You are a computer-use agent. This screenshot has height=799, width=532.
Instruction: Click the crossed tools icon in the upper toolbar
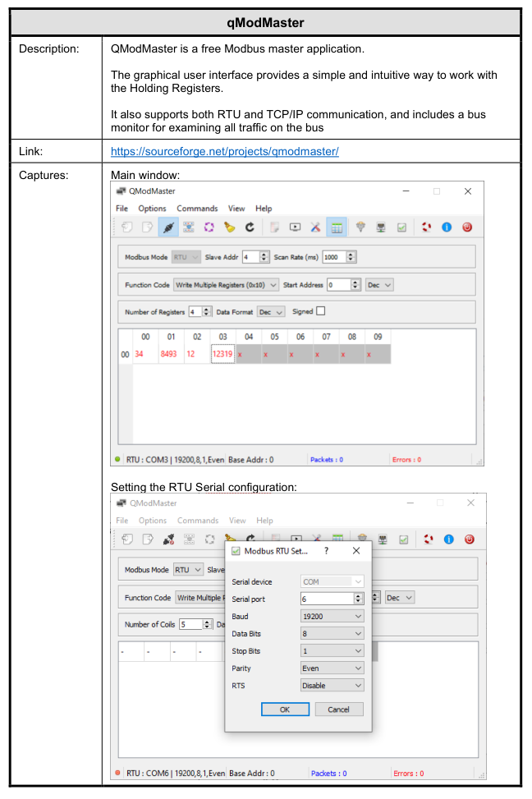tap(315, 227)
